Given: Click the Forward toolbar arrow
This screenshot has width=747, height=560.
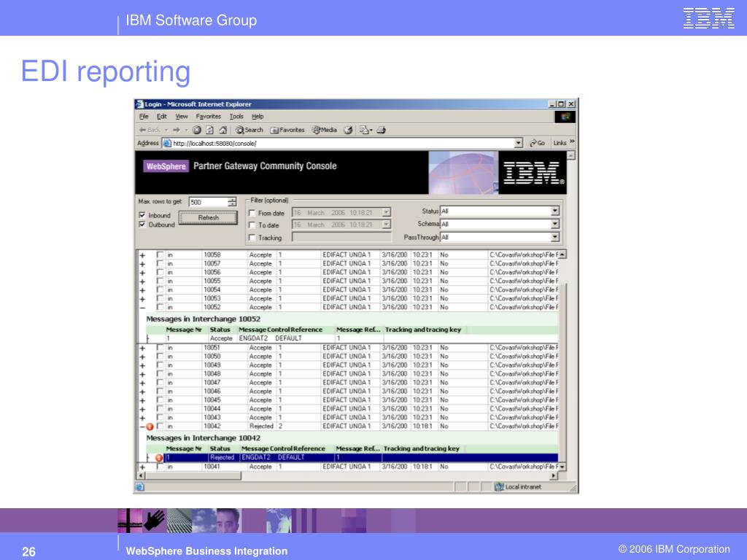Looking at the screenshot, I should click(177, 130).
